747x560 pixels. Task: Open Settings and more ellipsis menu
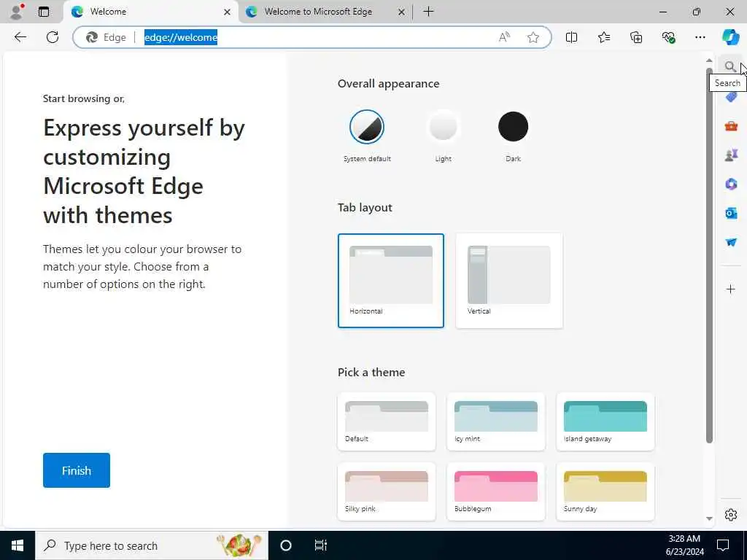click(x=700, y=37)
